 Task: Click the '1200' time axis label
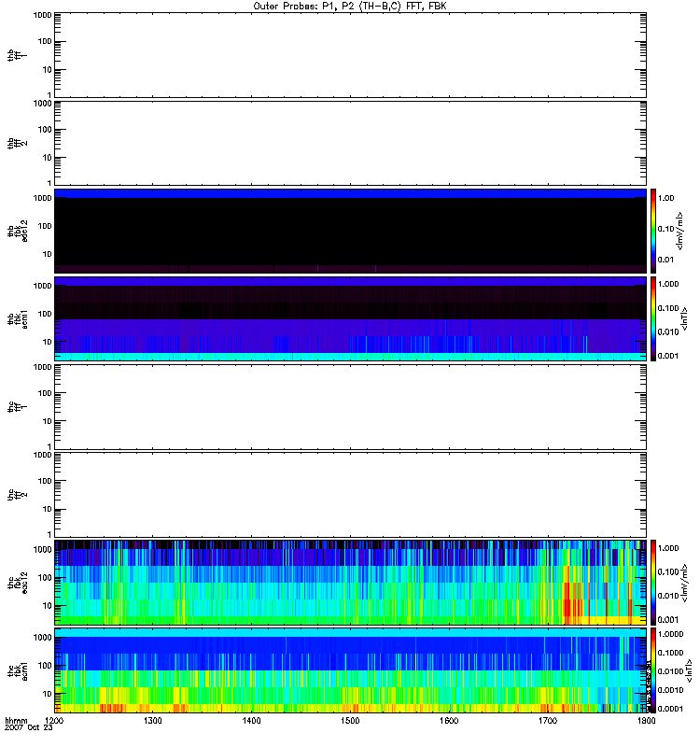click(x=54, y=721)
